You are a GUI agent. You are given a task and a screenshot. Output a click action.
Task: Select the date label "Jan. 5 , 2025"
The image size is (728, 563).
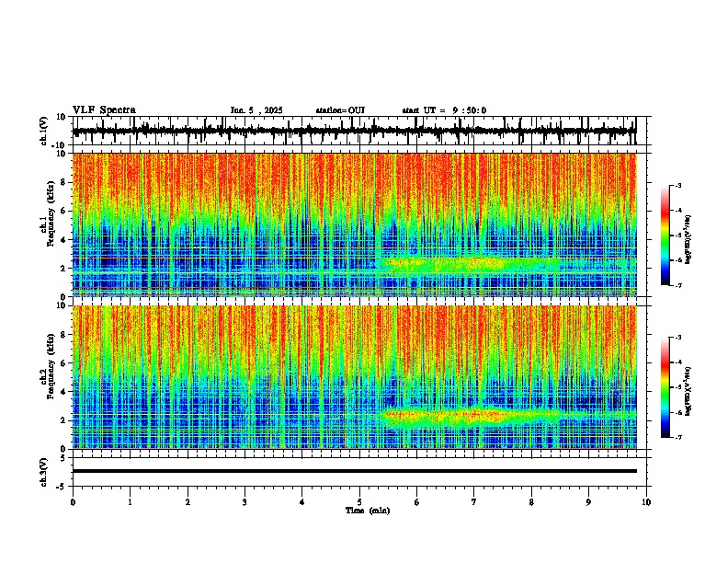pyautogui.click(x=256, y=110)
